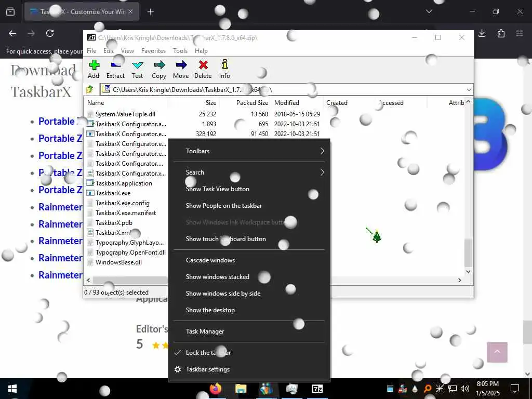The height and width of the screenshot is (399, 532).
Task: Go back in the browser
Action: click(x=12, y=33)
